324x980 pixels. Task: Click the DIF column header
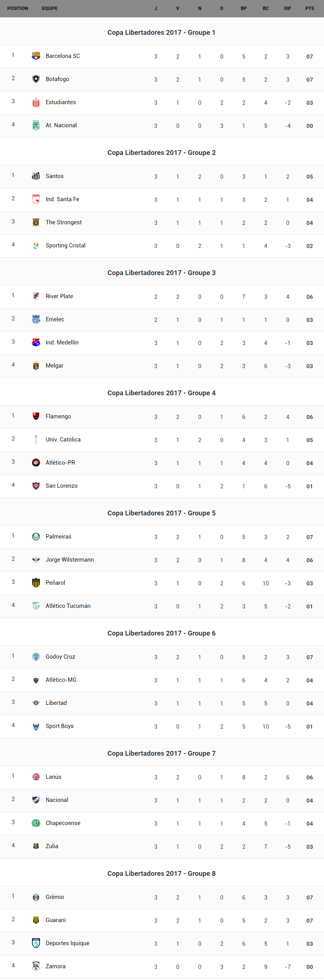tap(287, 8)
